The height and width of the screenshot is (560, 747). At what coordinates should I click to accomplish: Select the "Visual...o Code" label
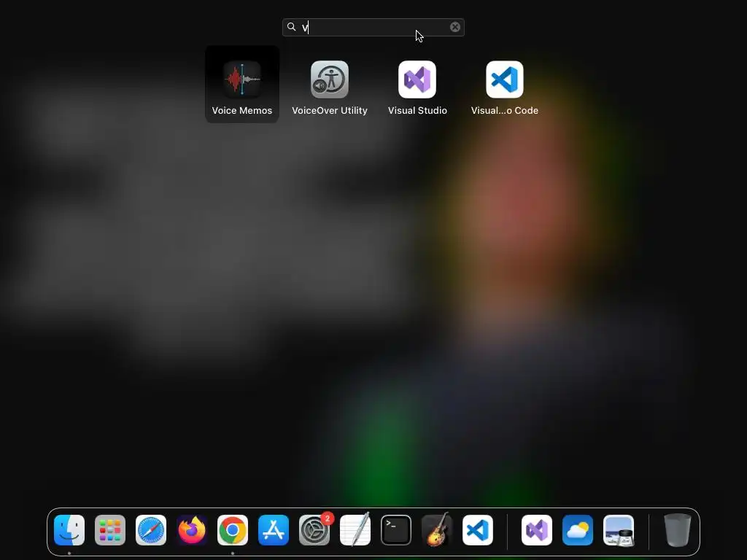pyautogui.click(x=505, y=111)
